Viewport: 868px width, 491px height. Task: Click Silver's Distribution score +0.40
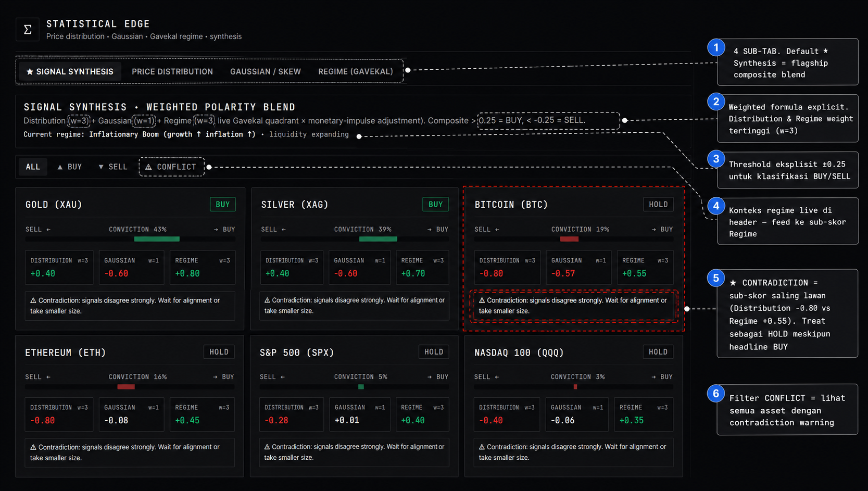coord(277,273)
